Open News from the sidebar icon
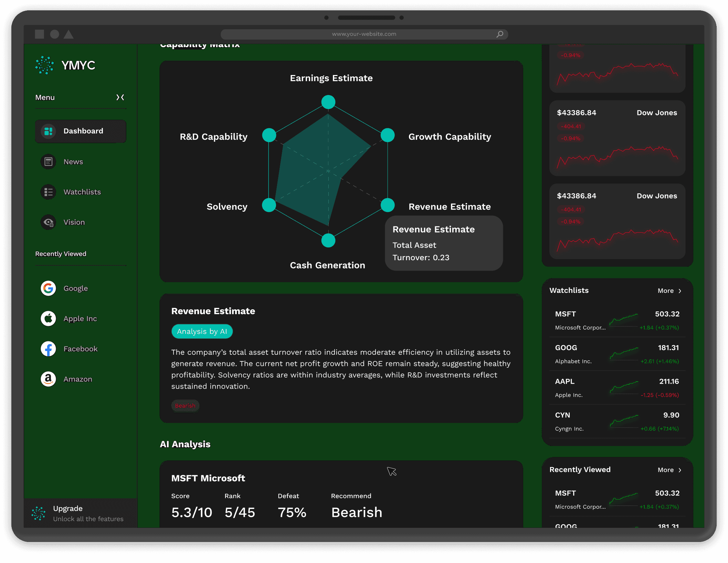Image resolution: width=728 pixels, height=563 pixels. pos(49,162)
